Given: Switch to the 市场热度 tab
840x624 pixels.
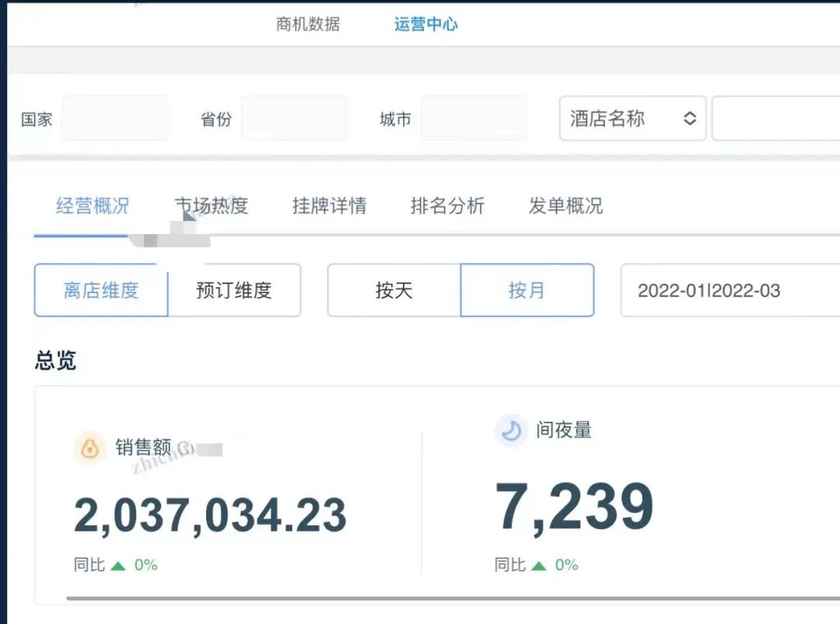Looking at the screenshot, I should click(212, 206).
